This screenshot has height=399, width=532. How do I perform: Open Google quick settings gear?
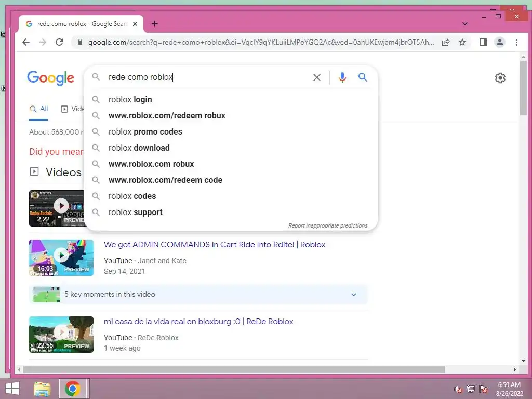coord(500,78)
